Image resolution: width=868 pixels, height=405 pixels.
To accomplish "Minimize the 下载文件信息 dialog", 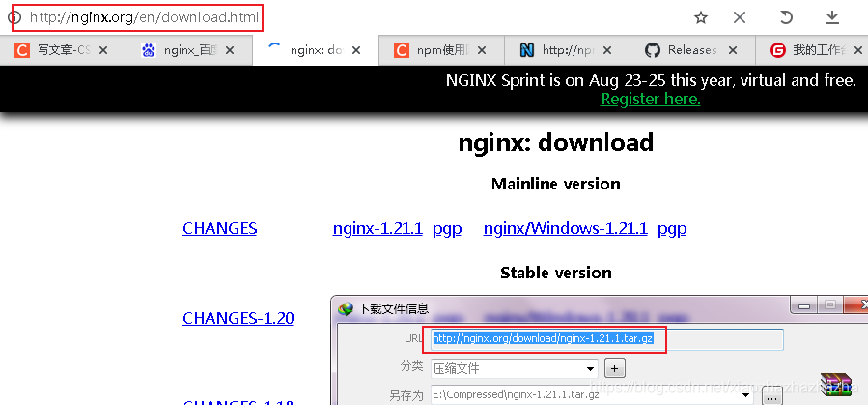I will point(803,305).
